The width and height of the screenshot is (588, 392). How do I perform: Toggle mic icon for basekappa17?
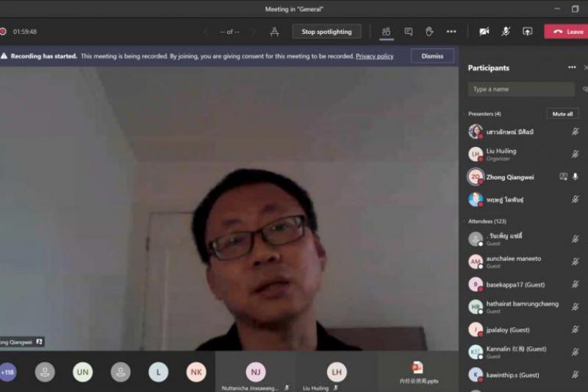576,285
